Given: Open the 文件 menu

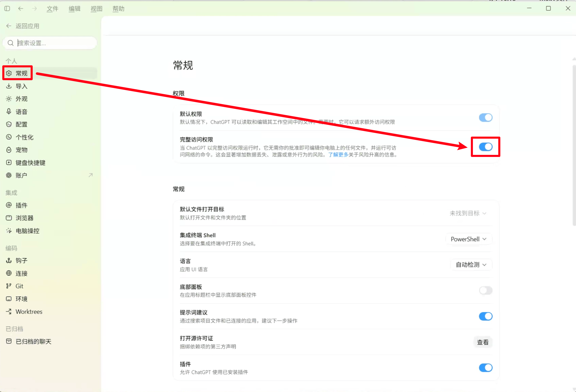Looking at the screenshot, I should pos(53,9).
